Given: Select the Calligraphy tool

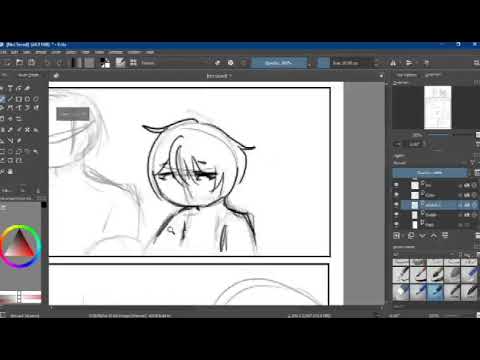Looking at the screenshot, I should coord(28,88).
